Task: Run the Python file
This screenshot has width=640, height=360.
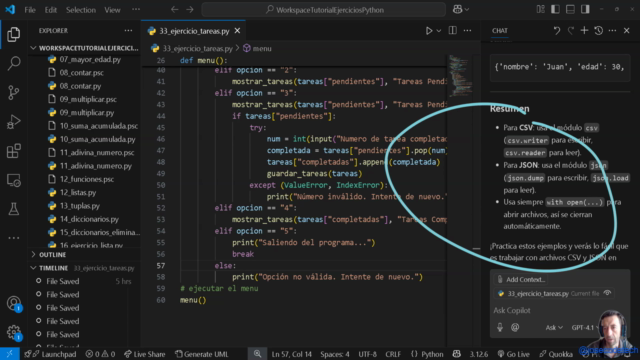Action: pos(429,31)
